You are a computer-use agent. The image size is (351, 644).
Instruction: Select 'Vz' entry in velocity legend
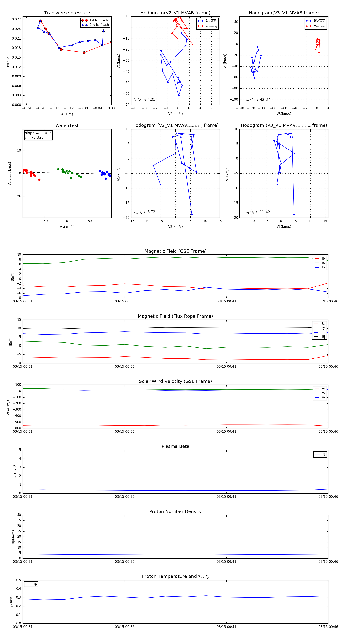coord(320,398)
